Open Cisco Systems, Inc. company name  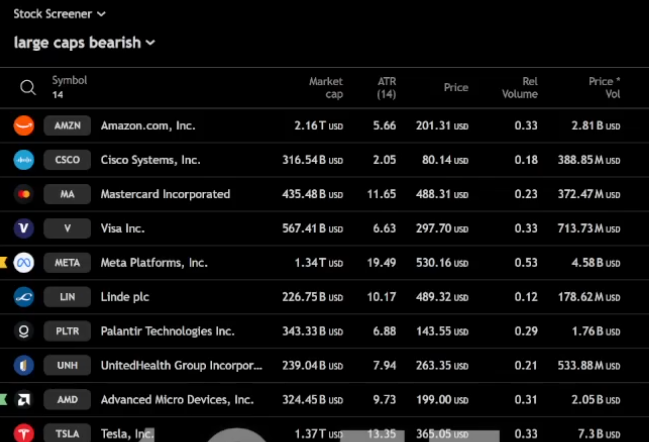pos(150,160)
